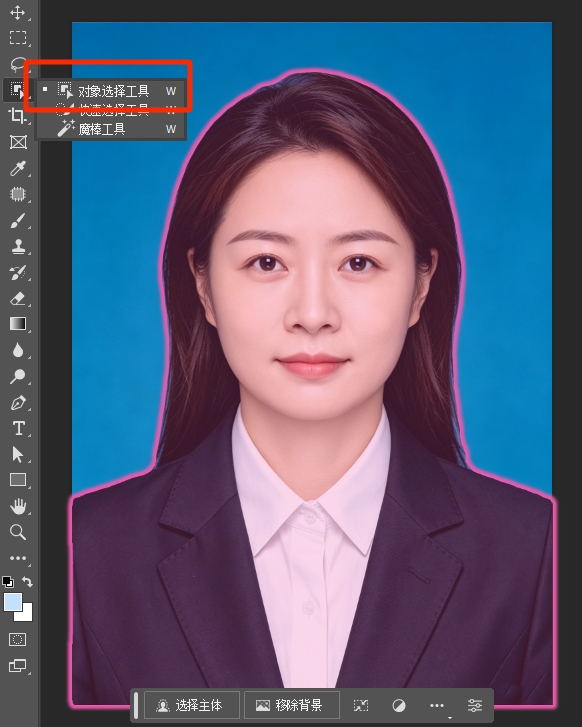Swap foreground and background colors

27,581
